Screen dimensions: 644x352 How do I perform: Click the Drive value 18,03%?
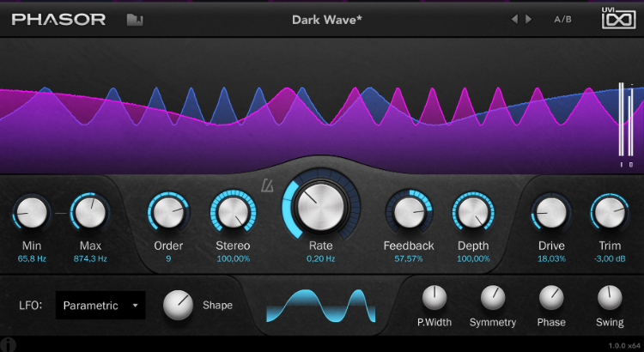tap(551, 258)
